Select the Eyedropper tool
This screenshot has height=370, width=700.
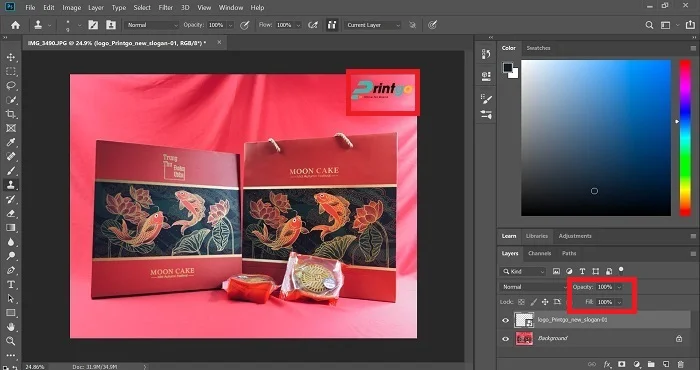point(11,142)
